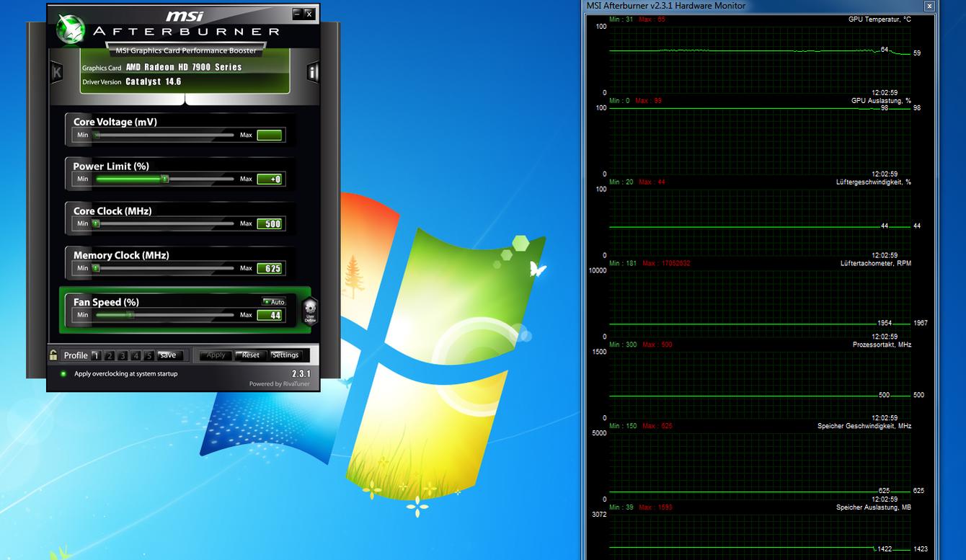Image resolution: width=966 pixels, height=560 pixels.
Task: Click the 'Catalyst 14.6' driver version text
Action: coord(154,81)
